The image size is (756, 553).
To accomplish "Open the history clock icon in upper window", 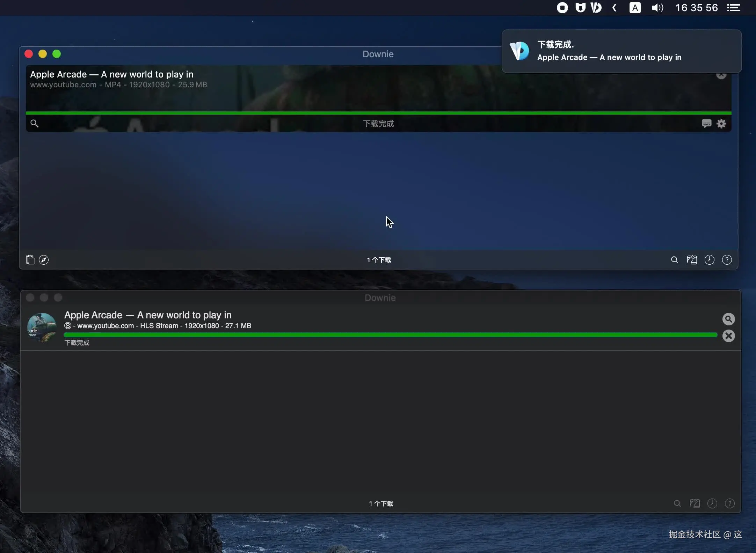I will click(709, 260).
